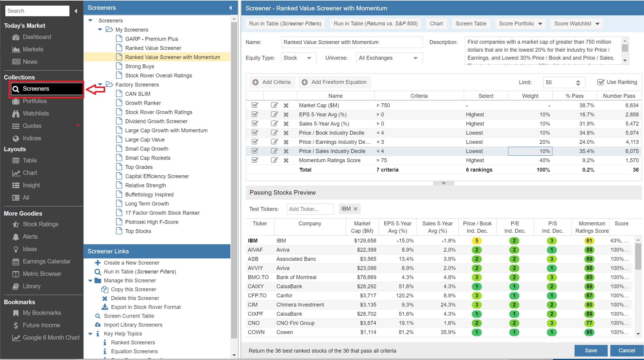Click the Add Criteria button
This screenshot has width=644, height=360.
coord(272,82)
